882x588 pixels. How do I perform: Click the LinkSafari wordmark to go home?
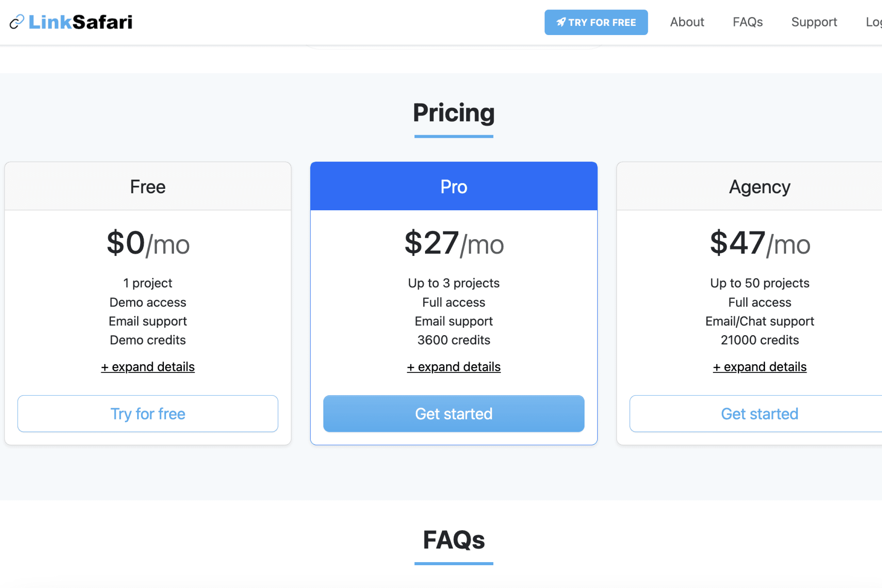tap(81, 22)
